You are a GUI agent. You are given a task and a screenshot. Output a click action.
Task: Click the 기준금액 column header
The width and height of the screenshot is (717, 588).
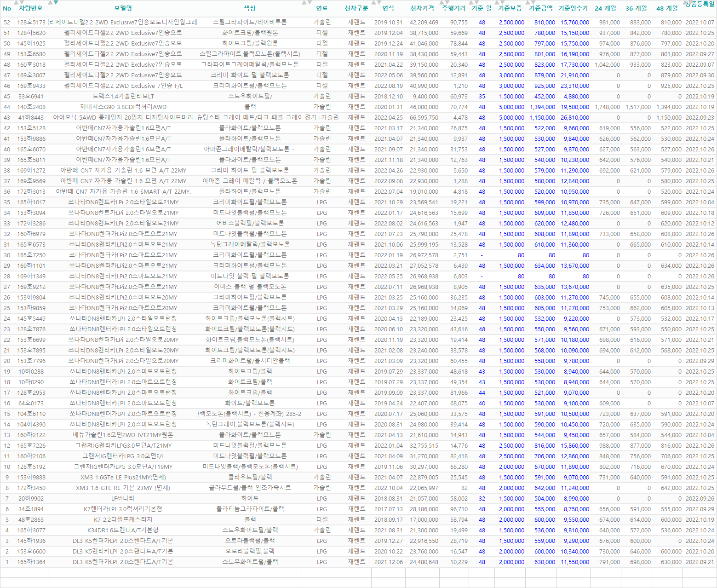coord(541,8)
